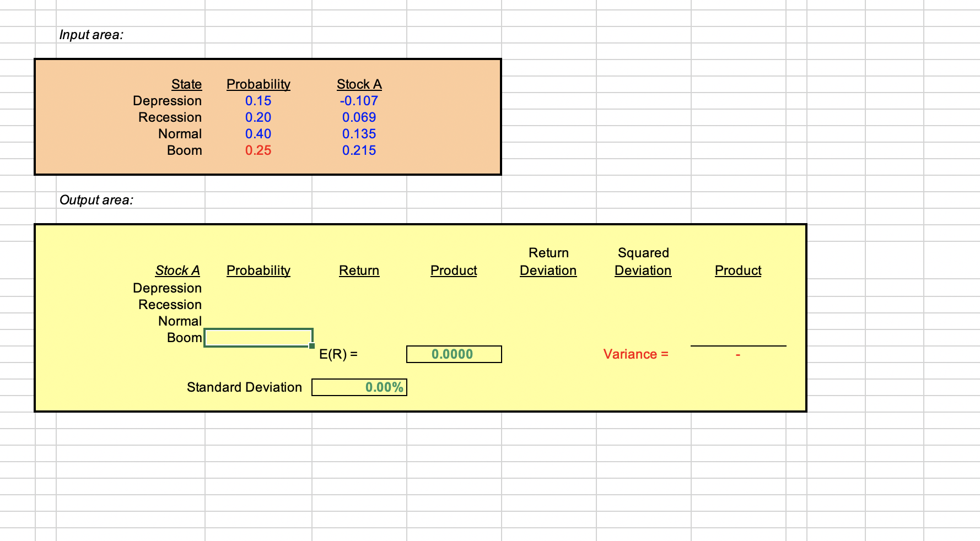Screen dimensions: 980x541
Task: Select the 'Depression' label in the input area
Action: click(168, 101)
